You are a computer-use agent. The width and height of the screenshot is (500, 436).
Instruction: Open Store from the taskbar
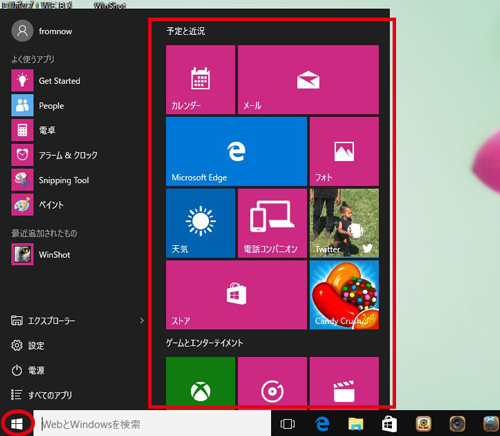click(389, 424)
